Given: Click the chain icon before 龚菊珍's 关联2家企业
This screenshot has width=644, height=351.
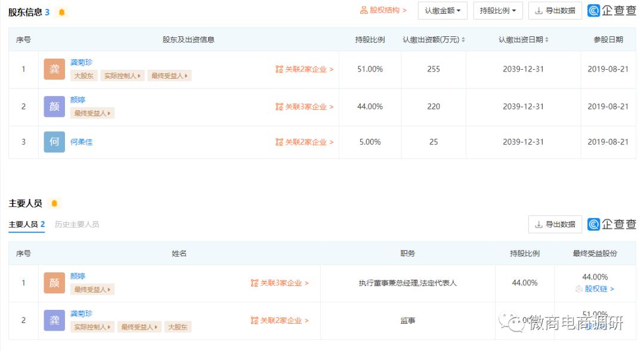Looking at the screenshot, I should pos(278,69).
